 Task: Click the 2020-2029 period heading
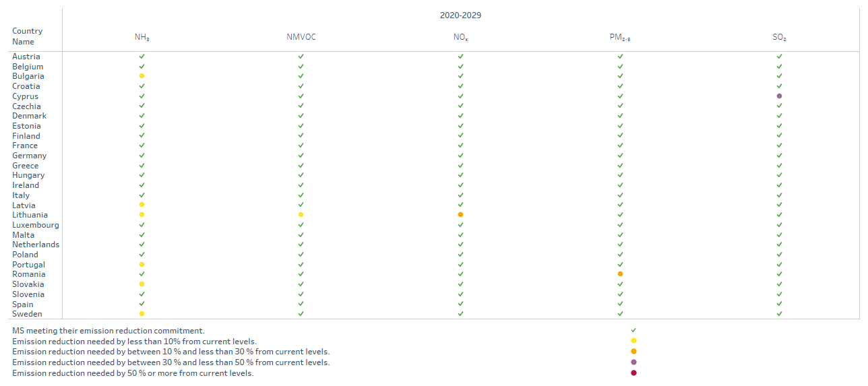pyautogui.click(x=460, y=15)
